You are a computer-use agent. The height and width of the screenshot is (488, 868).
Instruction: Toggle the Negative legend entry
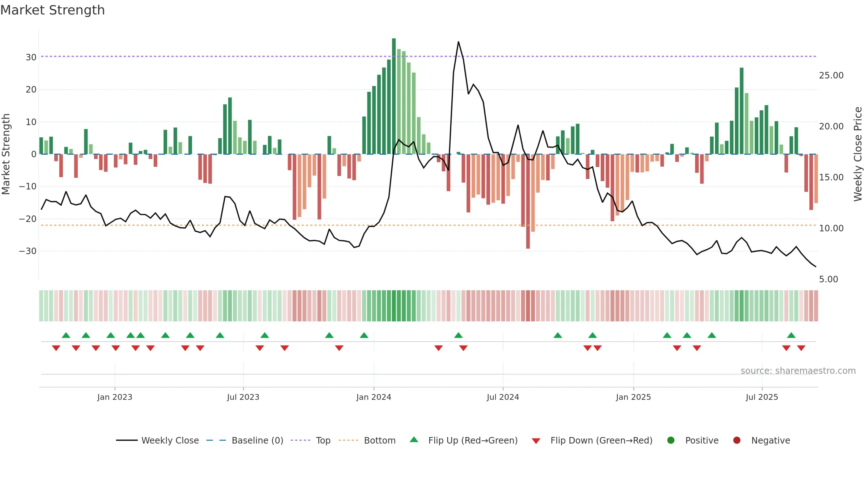click(x=761, y=440)
